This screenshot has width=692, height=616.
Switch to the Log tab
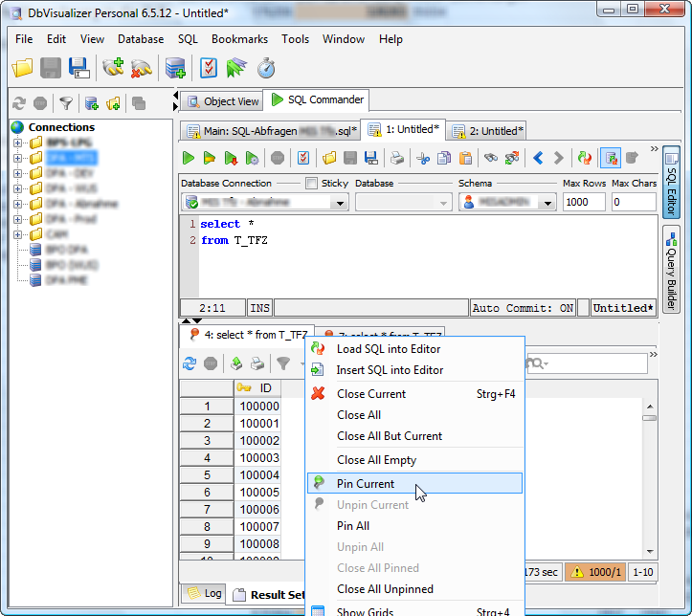[x=204, y=593]
